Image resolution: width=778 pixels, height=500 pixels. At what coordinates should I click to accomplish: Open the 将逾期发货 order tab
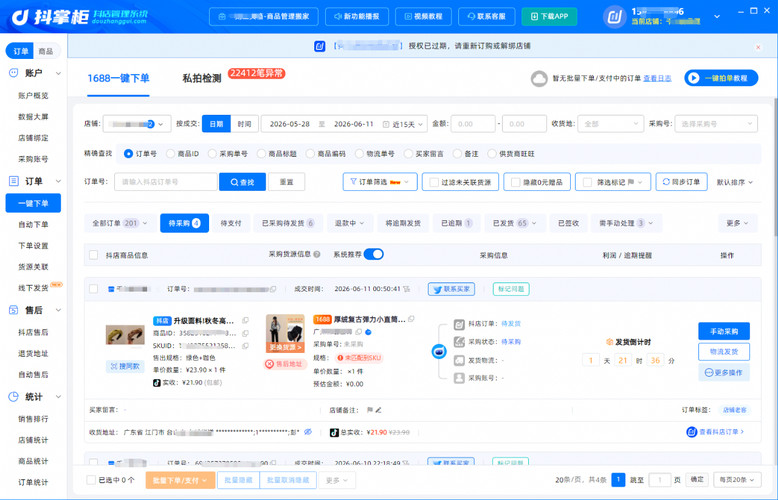point(402,223)
